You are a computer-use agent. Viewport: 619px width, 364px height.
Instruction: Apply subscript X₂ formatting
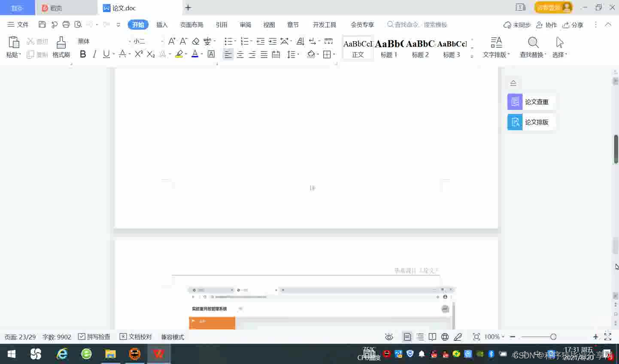pyautogui.click(x=151, y=54)
